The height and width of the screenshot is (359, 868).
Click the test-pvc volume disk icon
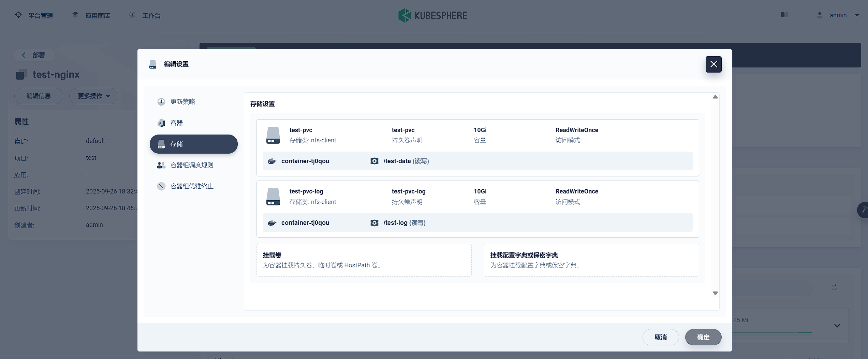click(273, 135)
